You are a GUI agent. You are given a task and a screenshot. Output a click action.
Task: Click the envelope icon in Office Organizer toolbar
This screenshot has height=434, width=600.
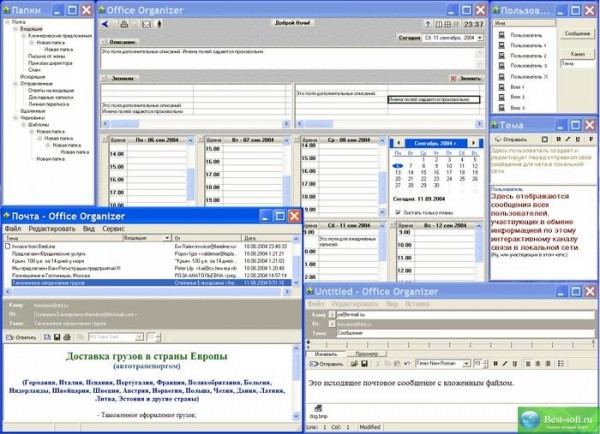point(147,24)
